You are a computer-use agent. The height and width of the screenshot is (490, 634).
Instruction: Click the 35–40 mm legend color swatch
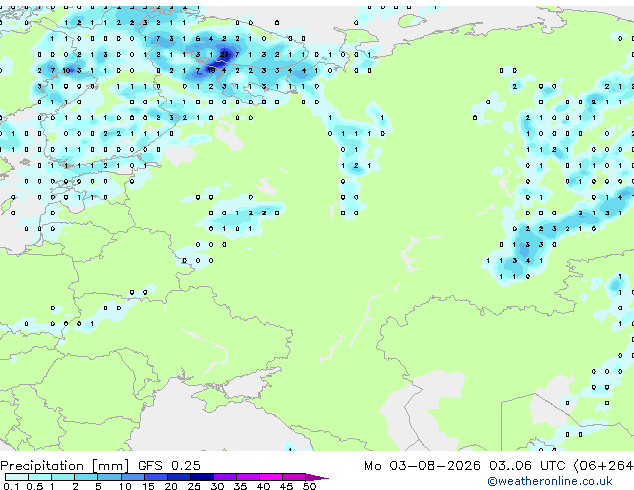pyautogui.click(x=248, y=477)
